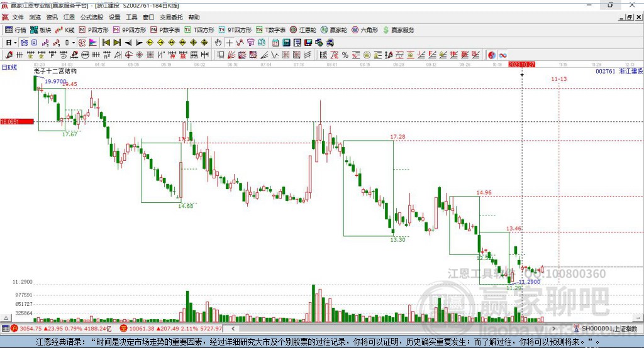Select the 日K线 label

coord(9,68)
